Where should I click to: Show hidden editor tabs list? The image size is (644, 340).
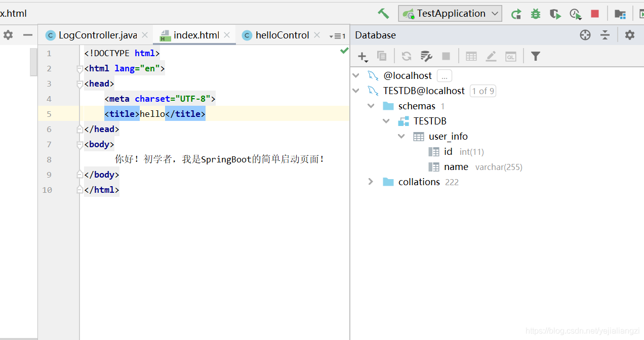pos(337,36)
